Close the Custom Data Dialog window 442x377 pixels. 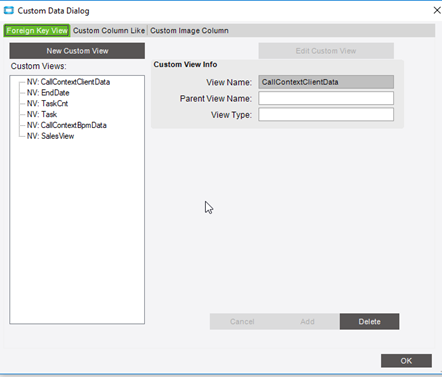click(x=437, y=10)
